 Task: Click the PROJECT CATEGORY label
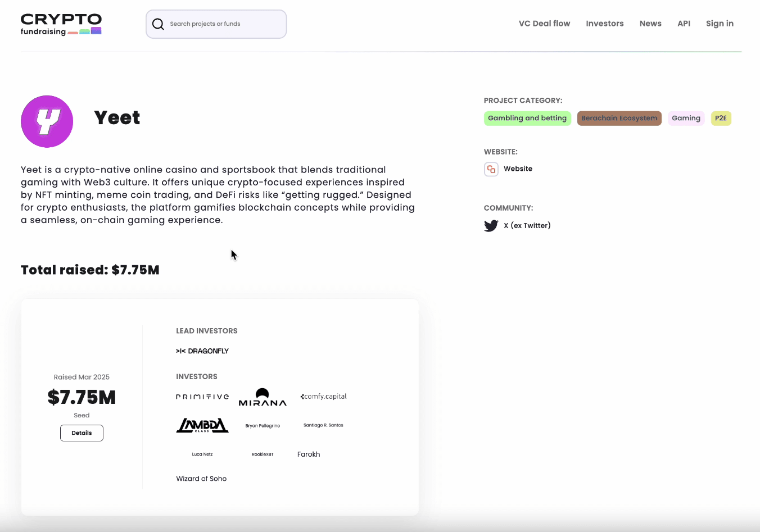click(x=523, y=101)
